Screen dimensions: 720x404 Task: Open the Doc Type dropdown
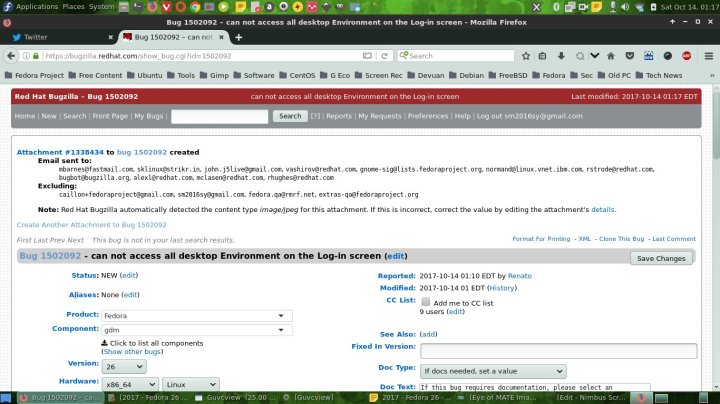point(492,371)
